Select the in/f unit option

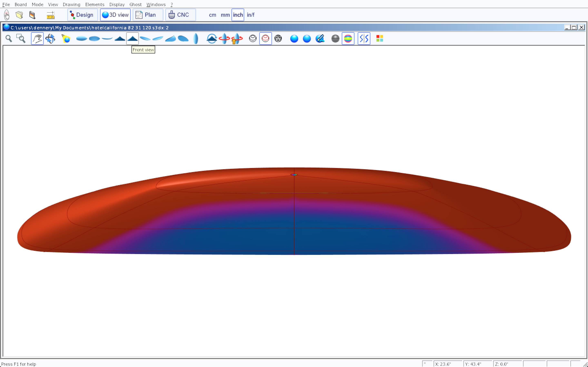(x=251, y=15)
